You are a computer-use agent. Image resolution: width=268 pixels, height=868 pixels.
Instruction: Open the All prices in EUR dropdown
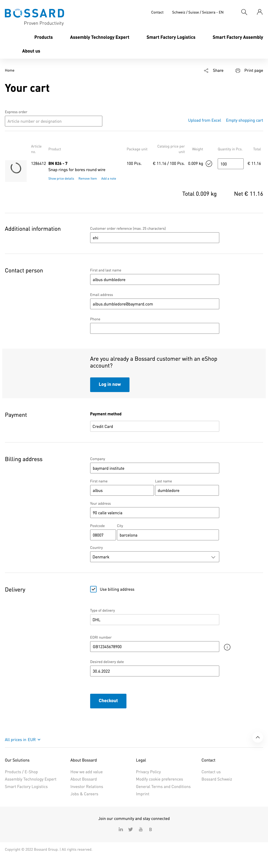click(x=23, y=740)
